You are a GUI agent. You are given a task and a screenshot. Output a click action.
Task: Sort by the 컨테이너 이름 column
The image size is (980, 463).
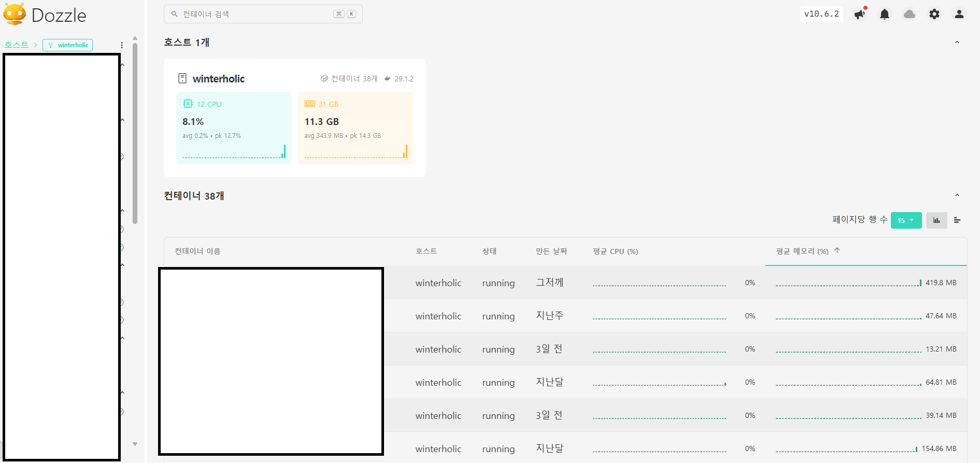[197, 251]
